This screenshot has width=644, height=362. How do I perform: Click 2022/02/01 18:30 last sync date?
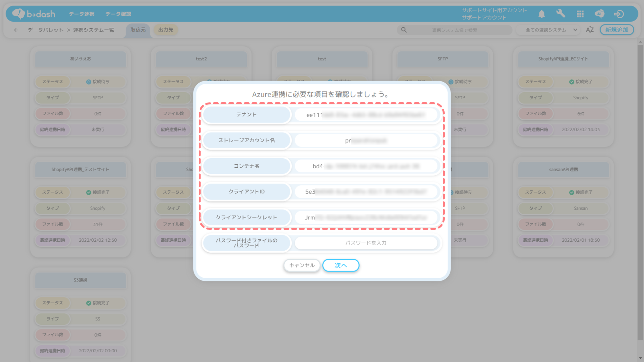581,240
